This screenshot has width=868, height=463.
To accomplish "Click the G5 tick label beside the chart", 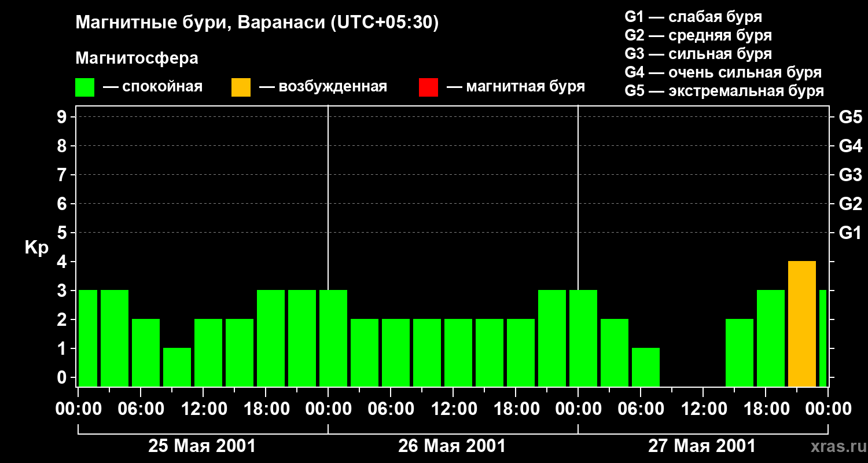I will pyautogui.click(x=850, y=117).
